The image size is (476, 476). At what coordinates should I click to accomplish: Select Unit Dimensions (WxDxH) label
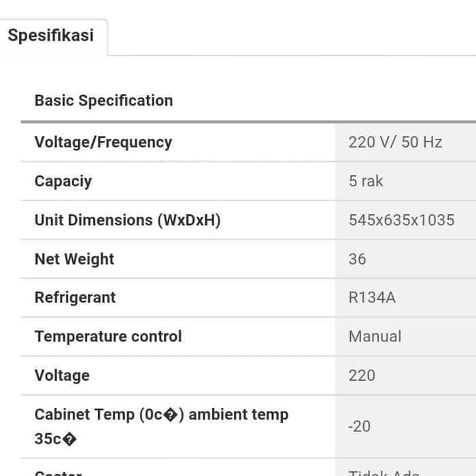(127, 220)
